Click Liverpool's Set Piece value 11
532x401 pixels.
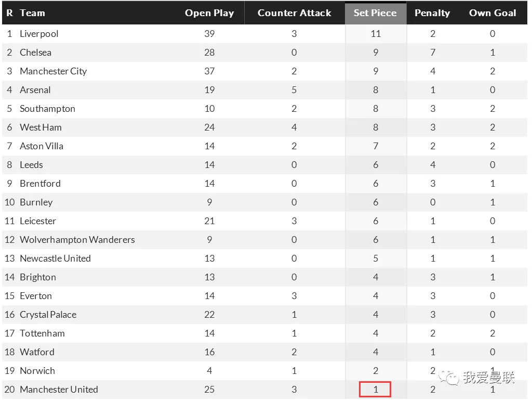coord(376,34)
